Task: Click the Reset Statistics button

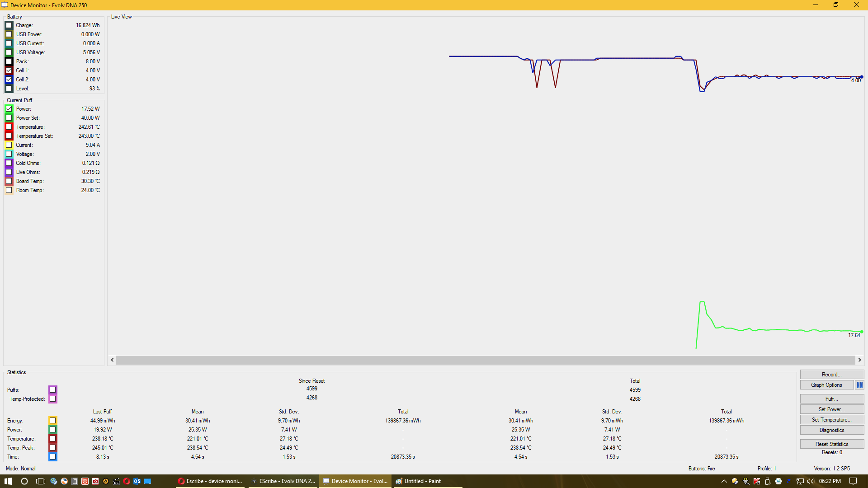Action: 831,444
